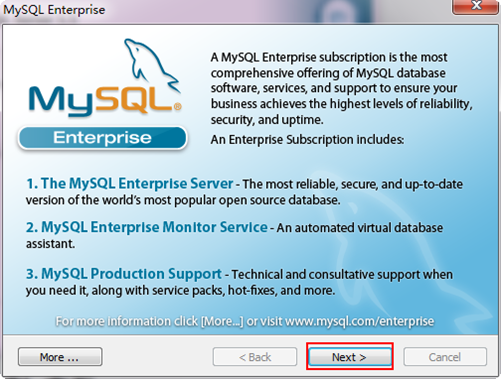Screen dimensions: 501x379
Task: Close the MySQL Enterprise dialog window
Action: (476, 6)
